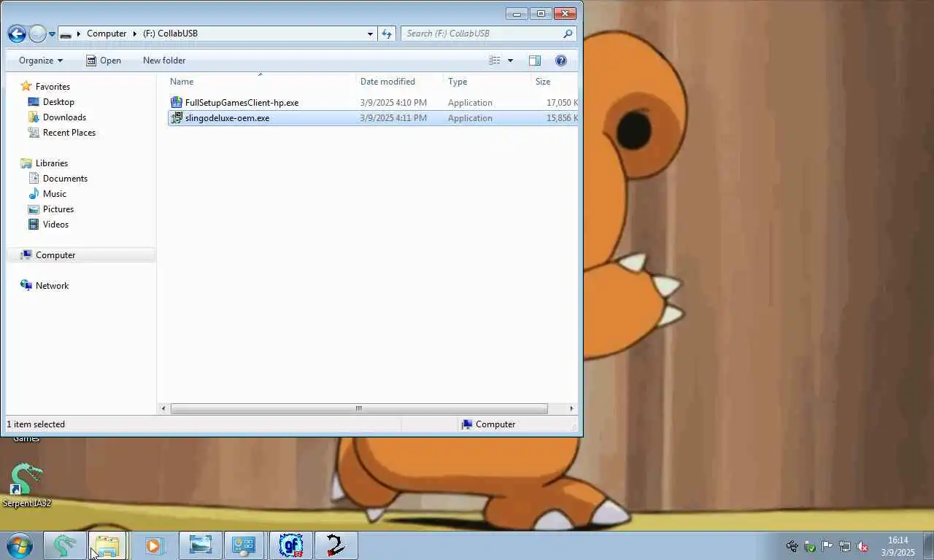Click the Favorites star icon
The image size is (934, 560).
(26, 86)
